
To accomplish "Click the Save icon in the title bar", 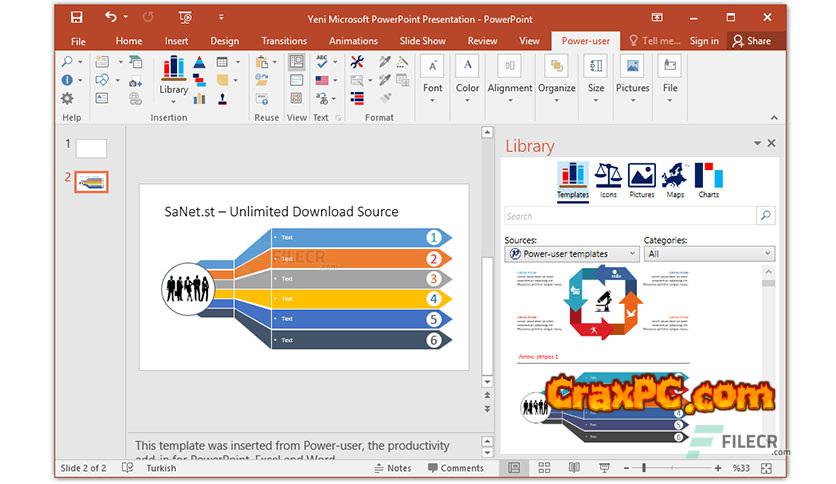I will (77, 17).
